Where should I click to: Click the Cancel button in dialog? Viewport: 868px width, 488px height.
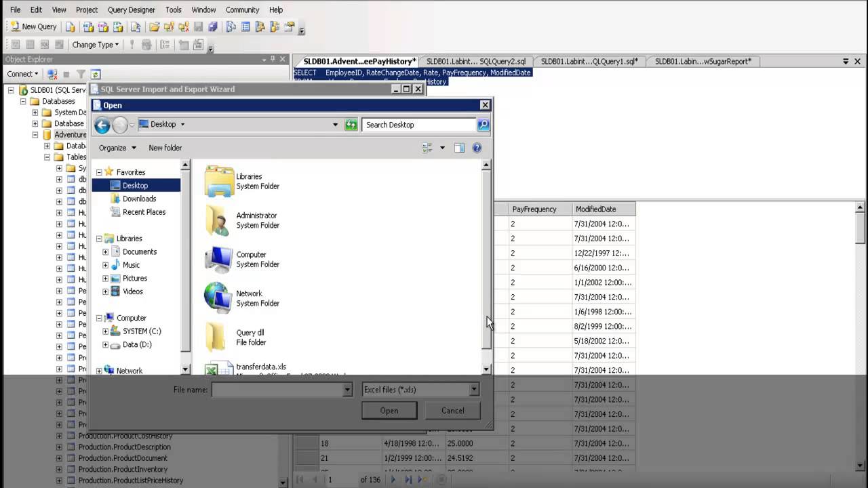coord(452,410)
